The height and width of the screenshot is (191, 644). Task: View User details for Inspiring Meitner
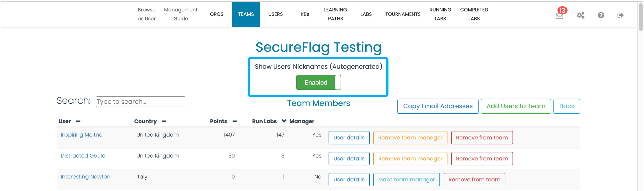click(x=349, y=138)
